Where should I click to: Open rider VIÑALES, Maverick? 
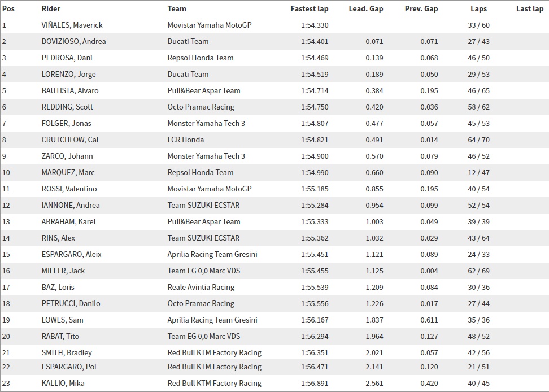72,25
